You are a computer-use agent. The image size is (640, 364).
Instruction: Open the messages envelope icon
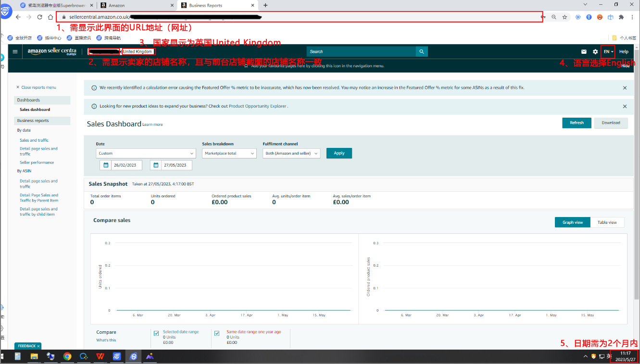pos(584,51)
